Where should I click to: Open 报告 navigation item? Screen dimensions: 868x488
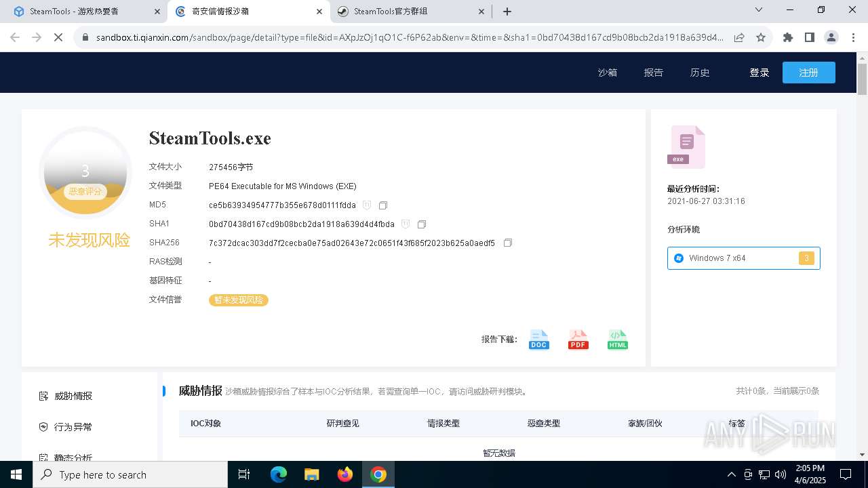click(x=654, y=73)
